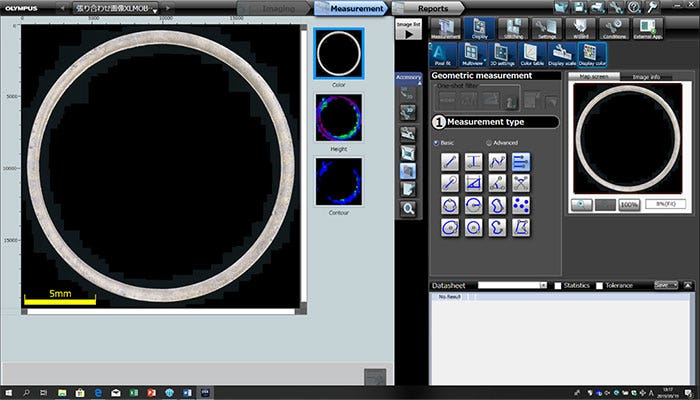Click the 100% zoom button
Viewport: 700px width, 400px height.
click(629, 203)
